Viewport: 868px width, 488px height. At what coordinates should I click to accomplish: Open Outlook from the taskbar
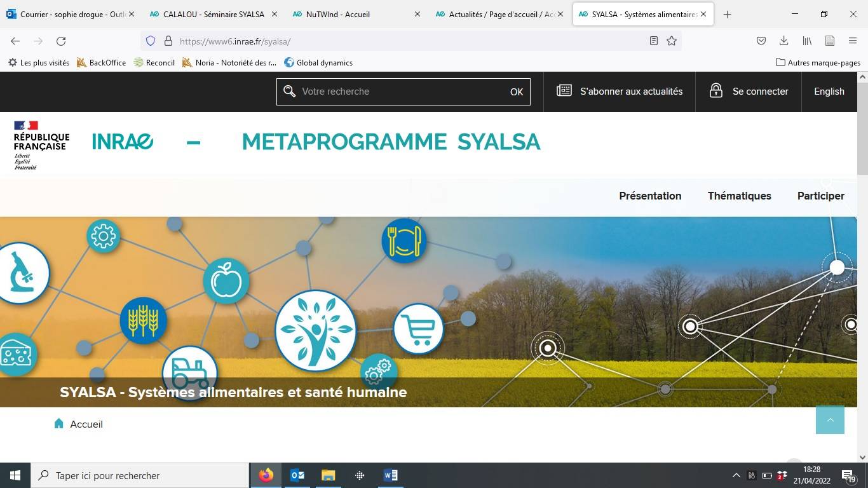tap(297, 475)
